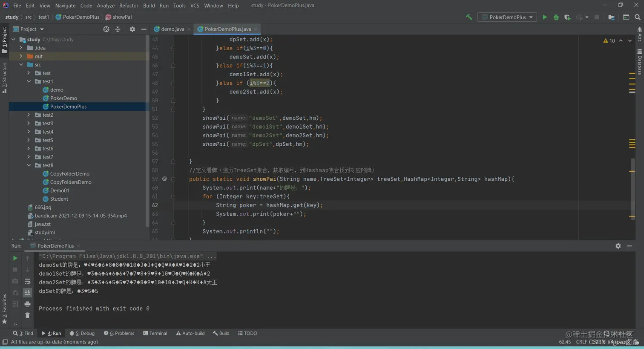Screen dimensions: 644x349
Task: Collapse the src folder
Action: tap(21, 65)
